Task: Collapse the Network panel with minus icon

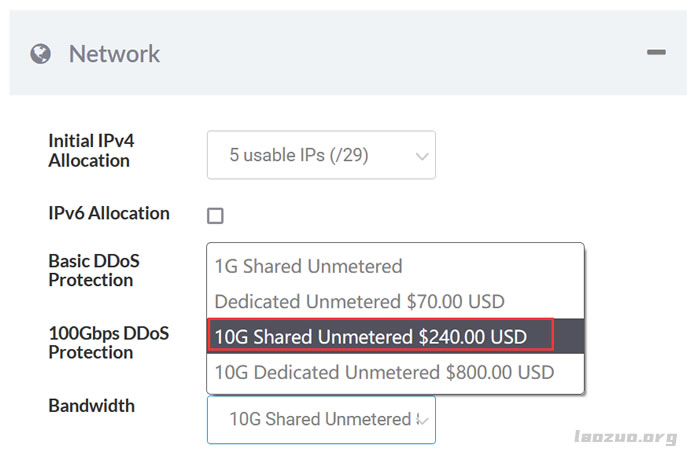Action: click(x=656, y=52)
